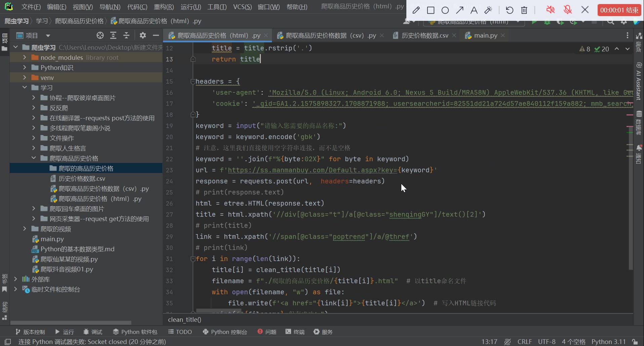644x346 pixels.
Task: Select the text annotation tool
Action: click(474, 10)
